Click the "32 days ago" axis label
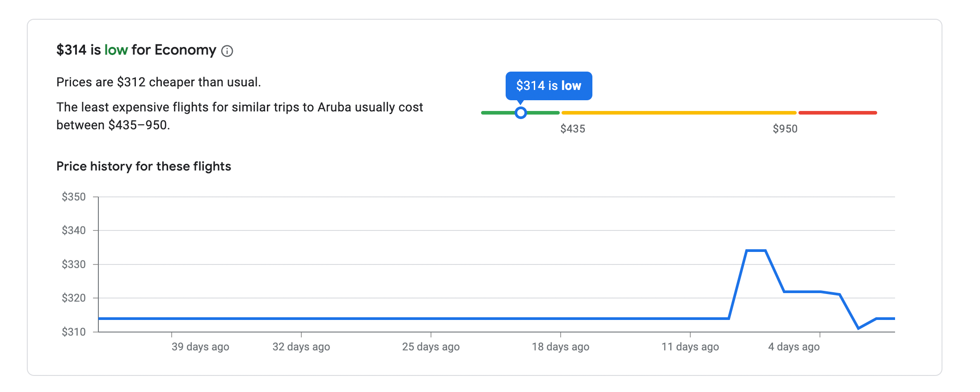 click(301, 347)
